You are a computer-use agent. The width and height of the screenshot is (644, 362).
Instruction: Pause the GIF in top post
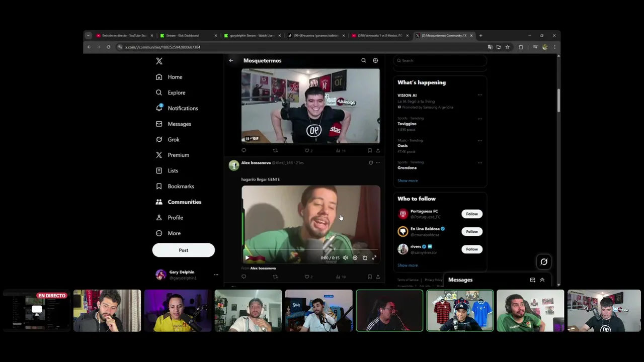click(x=247, y=138)
